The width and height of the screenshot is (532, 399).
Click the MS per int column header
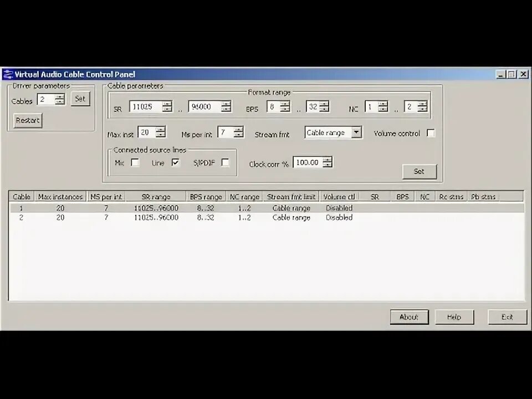coord(106,197)
